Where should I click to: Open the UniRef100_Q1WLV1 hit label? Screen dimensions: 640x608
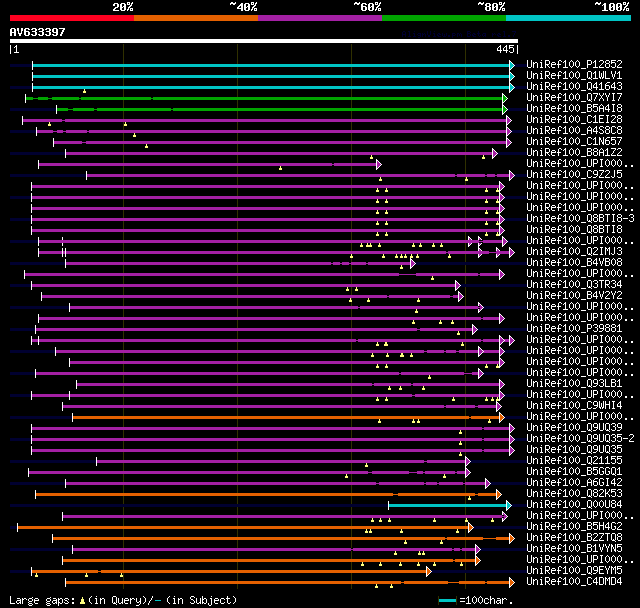574,75
